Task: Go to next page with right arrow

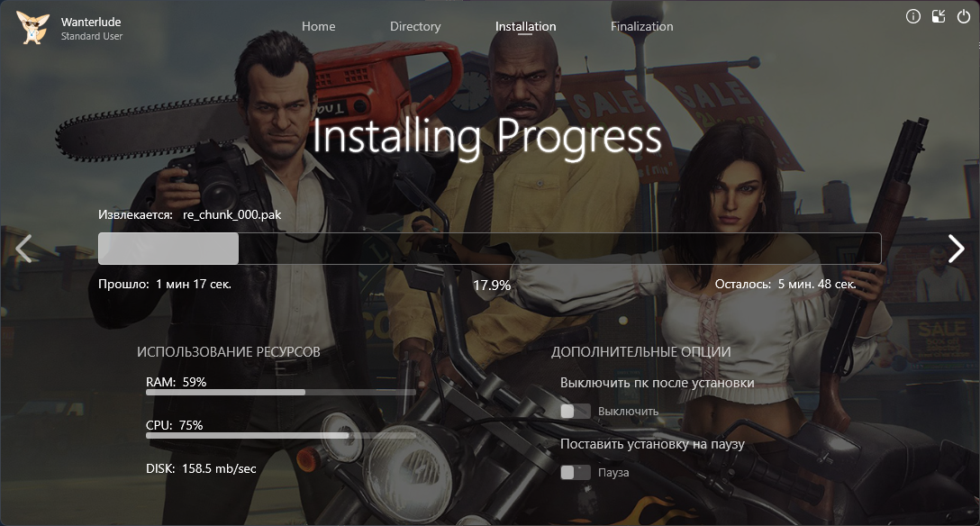Action: (957, 249)
